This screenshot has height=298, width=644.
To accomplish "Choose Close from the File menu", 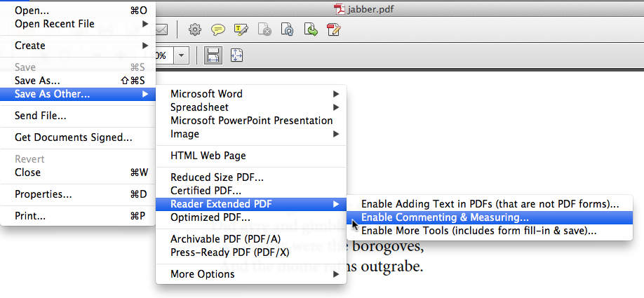I will point(78,172).
